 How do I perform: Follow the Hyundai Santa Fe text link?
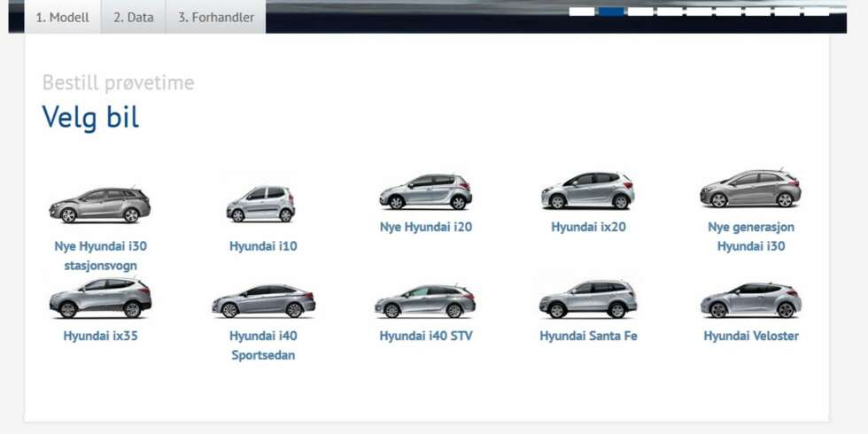click(588, 336)
